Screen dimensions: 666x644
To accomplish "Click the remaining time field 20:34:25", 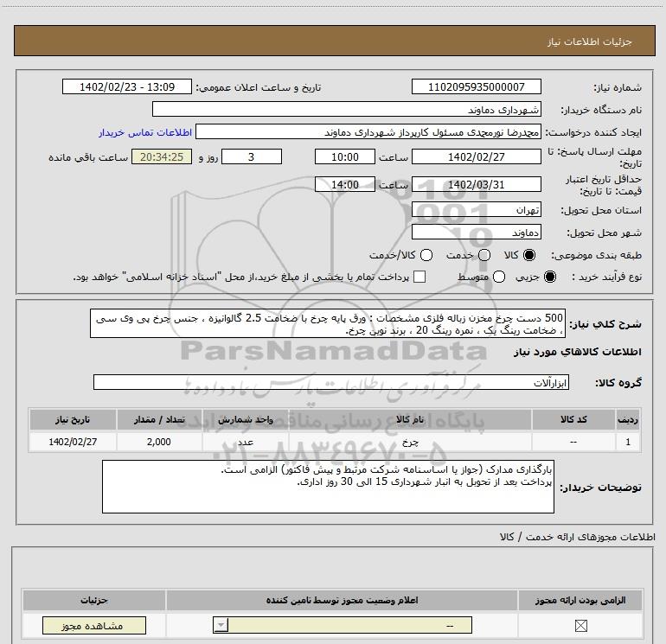I will (162, 156).
